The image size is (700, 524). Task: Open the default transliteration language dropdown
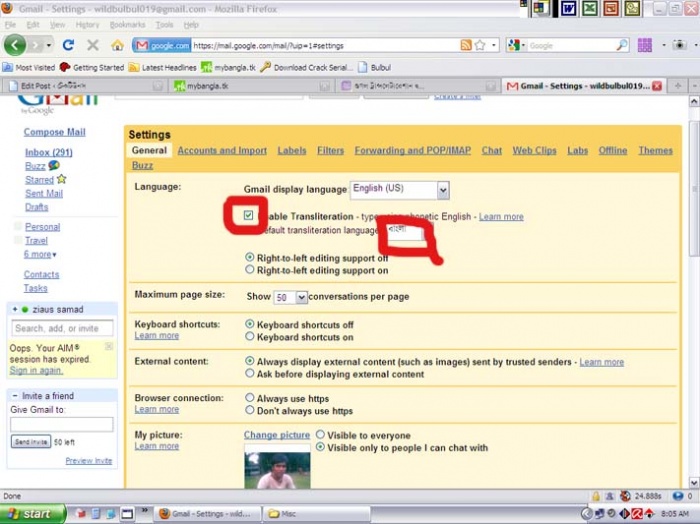click(405, 232)
